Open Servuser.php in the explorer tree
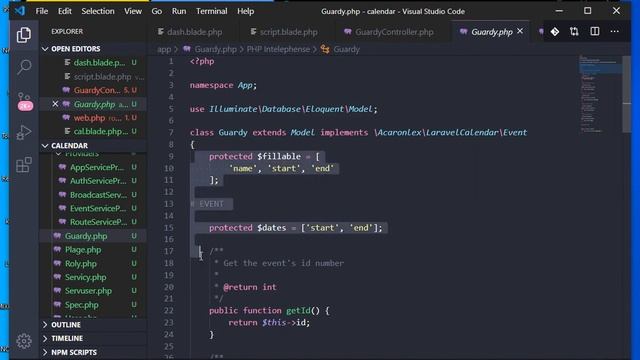The image size is (640, 360). [88, 291]
